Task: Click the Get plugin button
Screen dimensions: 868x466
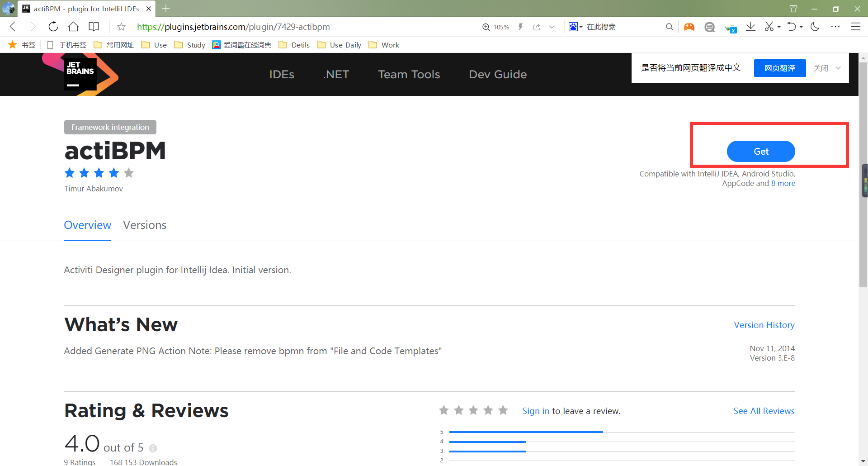Action: pyautogui.click(x=761, y=151)
